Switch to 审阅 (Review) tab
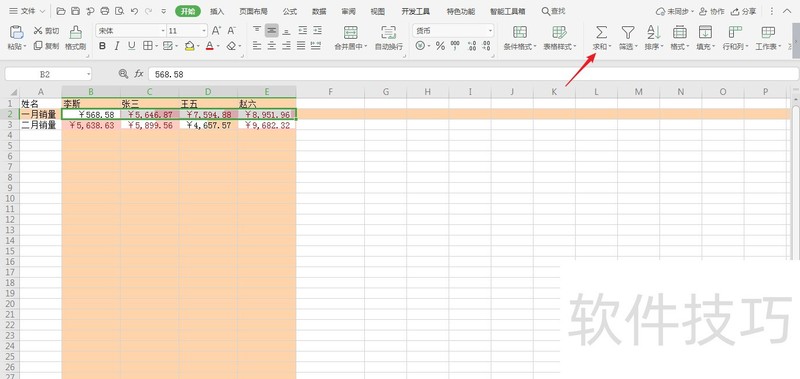 point(348,11)
